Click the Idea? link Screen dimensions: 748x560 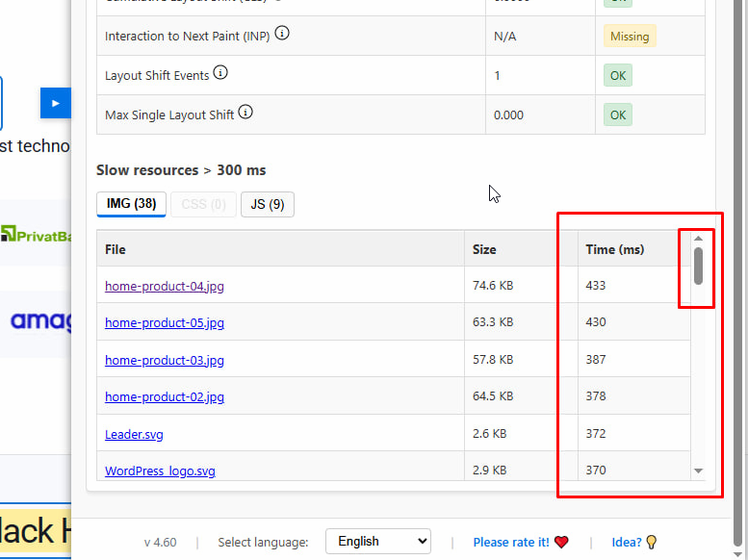pyautogui.click(x=627, y=542)
